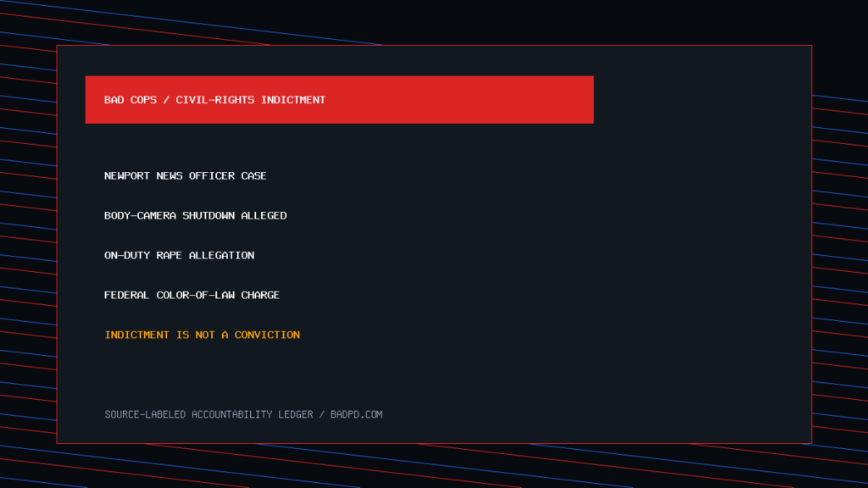
Task: Click the 'SOURCE-LABELED ACCOUNTABILITY LEDGER / BADPD.COM' footer
Action: pos(243,414)
